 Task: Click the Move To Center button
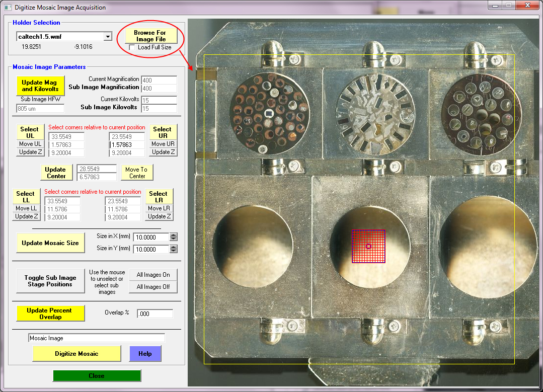click(x=137, y=173)
